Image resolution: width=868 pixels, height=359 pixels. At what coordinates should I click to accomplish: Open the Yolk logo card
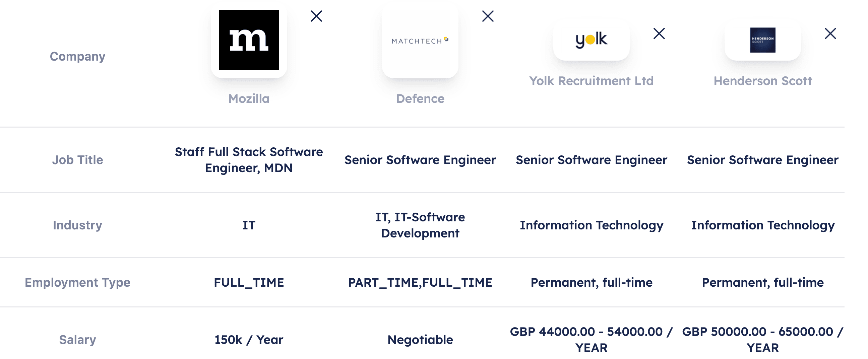592,40
